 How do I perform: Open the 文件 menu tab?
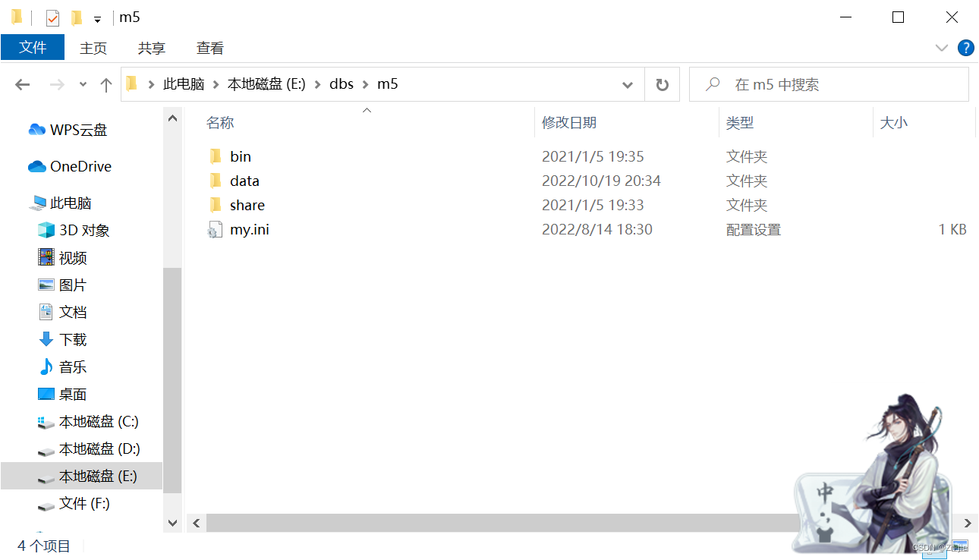pos(33,47)
